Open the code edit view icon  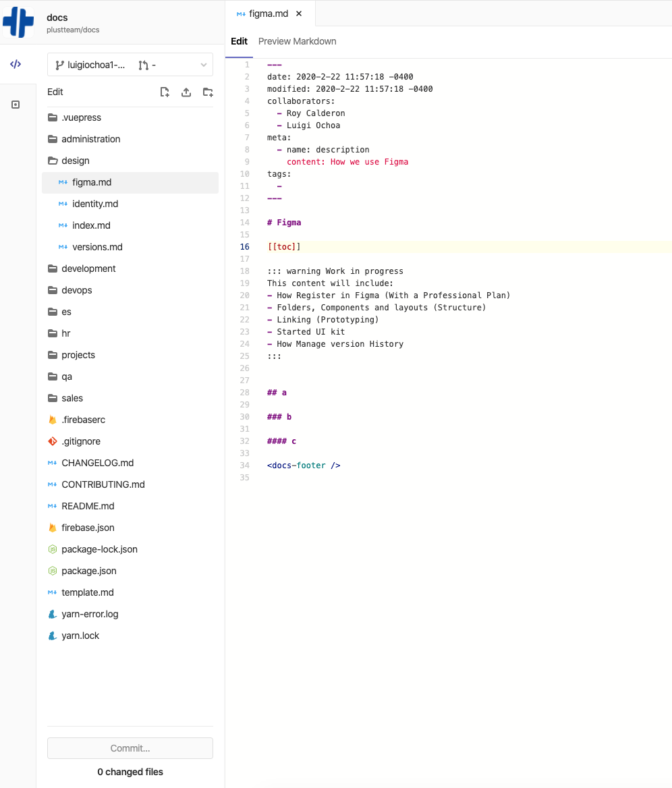pyautogui.click(x=16, y=64)
